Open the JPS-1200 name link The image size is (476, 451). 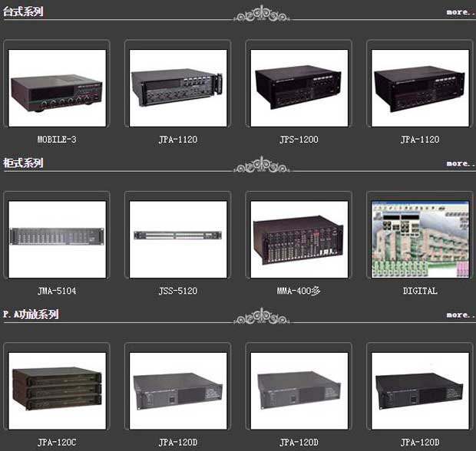click(x=299, y=140)
